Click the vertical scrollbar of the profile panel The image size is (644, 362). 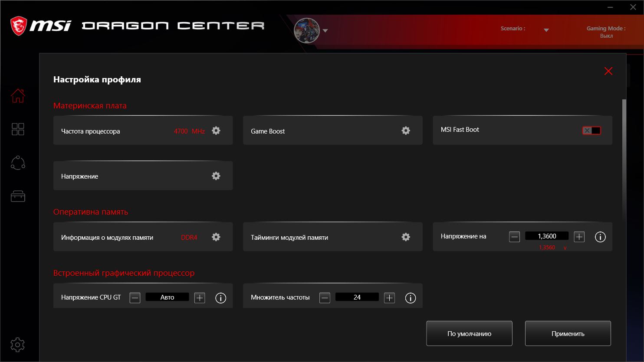pyautogui.click(x=624, y=160)
